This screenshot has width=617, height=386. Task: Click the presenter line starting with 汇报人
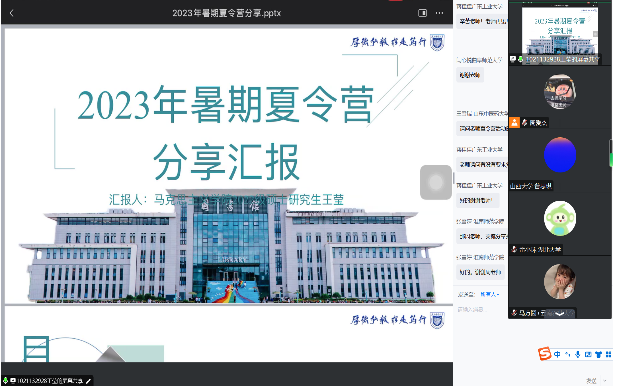[x=226, y=199]
